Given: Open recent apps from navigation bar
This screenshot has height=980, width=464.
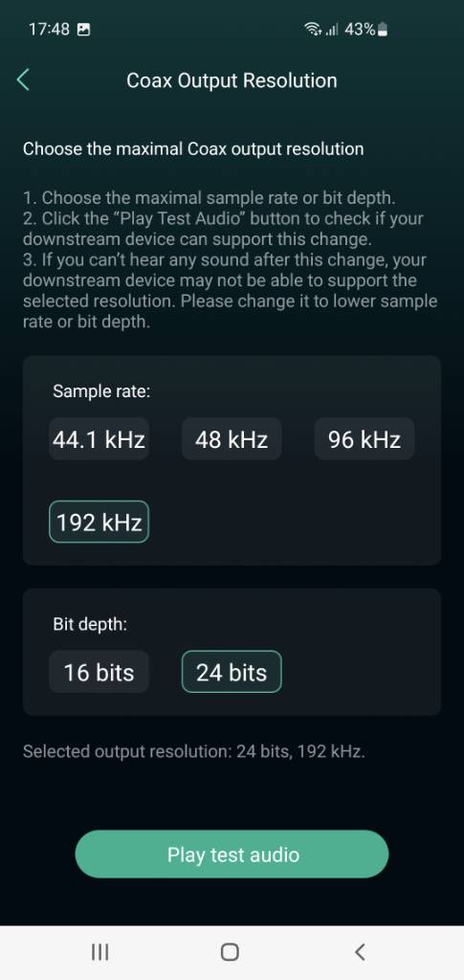Looking at the screenshot, I should (99, 952).
